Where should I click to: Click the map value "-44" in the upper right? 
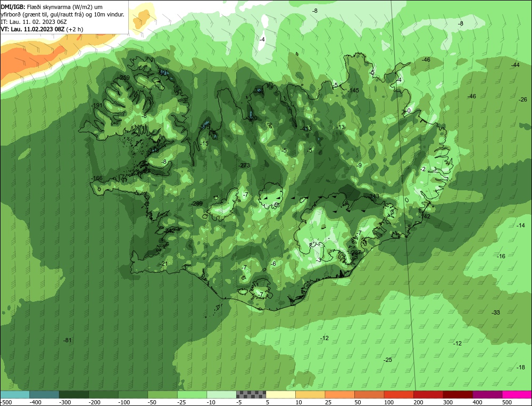point(515,65)
